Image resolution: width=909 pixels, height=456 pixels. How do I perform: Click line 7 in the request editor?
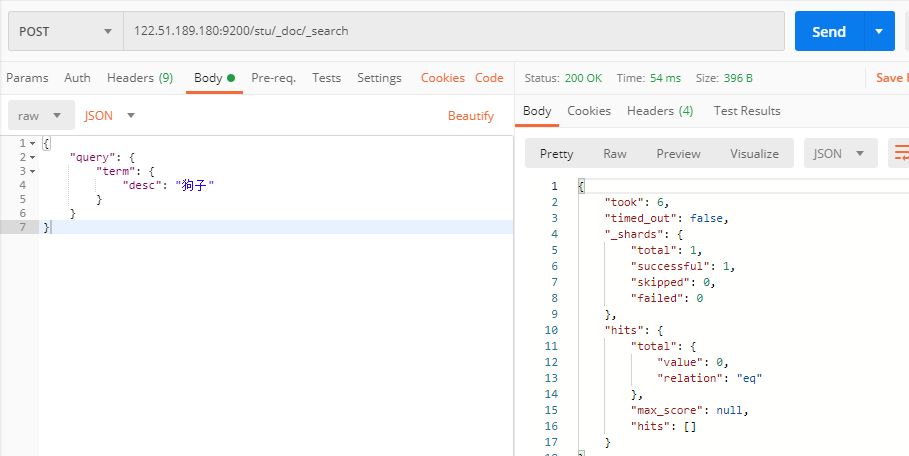coord(276,227)
